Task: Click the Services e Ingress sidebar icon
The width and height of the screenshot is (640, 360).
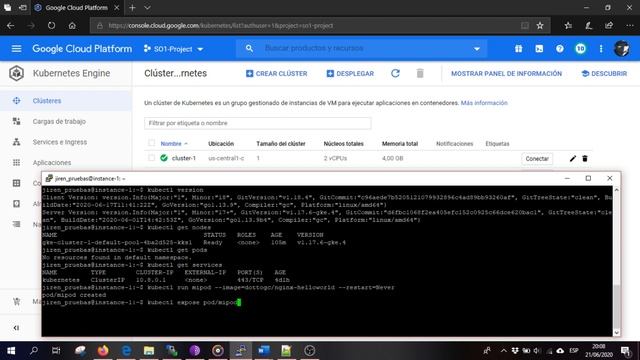Action: pyautogui.click(x=16, y=142)
